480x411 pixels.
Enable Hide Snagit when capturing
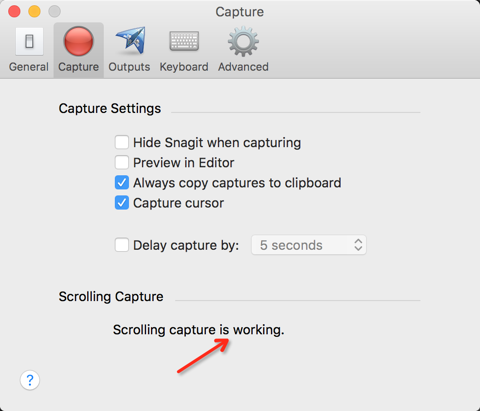tap(122, 142)
